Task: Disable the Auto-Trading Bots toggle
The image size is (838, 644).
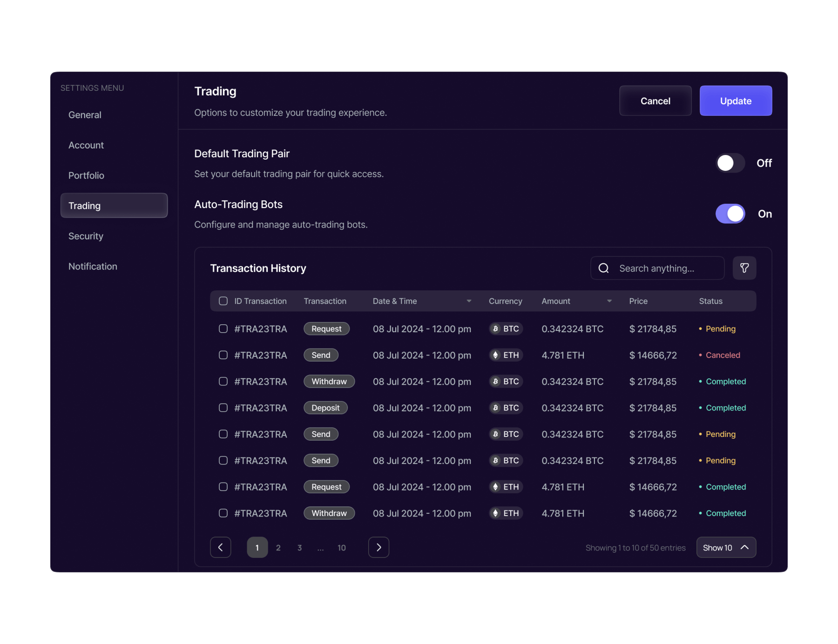Action: point(730,214)
